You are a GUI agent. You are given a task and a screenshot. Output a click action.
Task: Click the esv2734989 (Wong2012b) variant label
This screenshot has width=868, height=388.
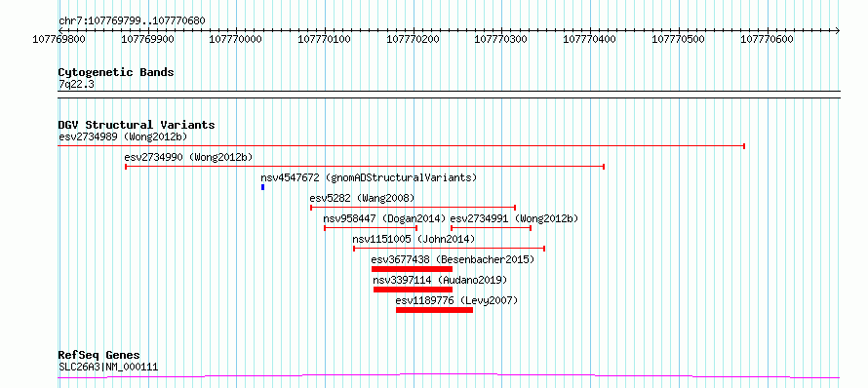click(123, 136)
